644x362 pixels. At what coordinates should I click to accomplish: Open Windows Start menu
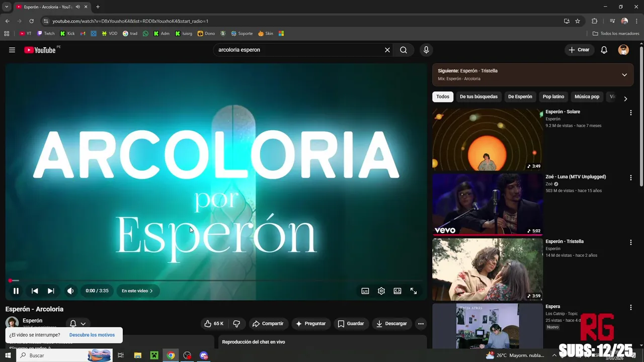(8, 355)
